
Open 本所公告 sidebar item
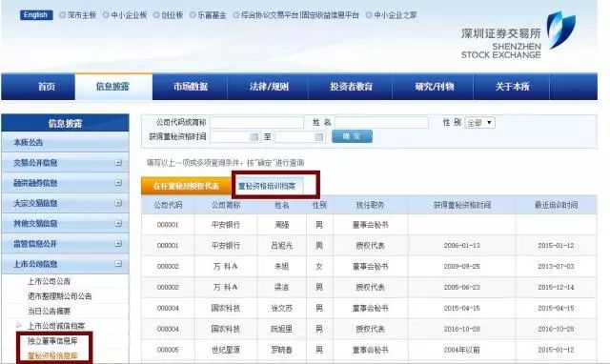(x=66, y=142)
